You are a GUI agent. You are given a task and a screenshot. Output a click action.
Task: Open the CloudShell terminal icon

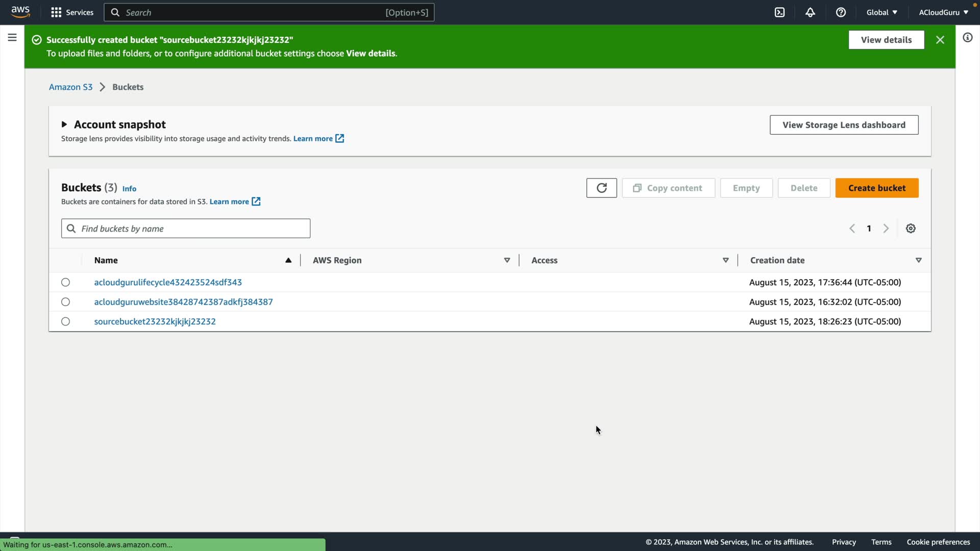tap(779, 12)
